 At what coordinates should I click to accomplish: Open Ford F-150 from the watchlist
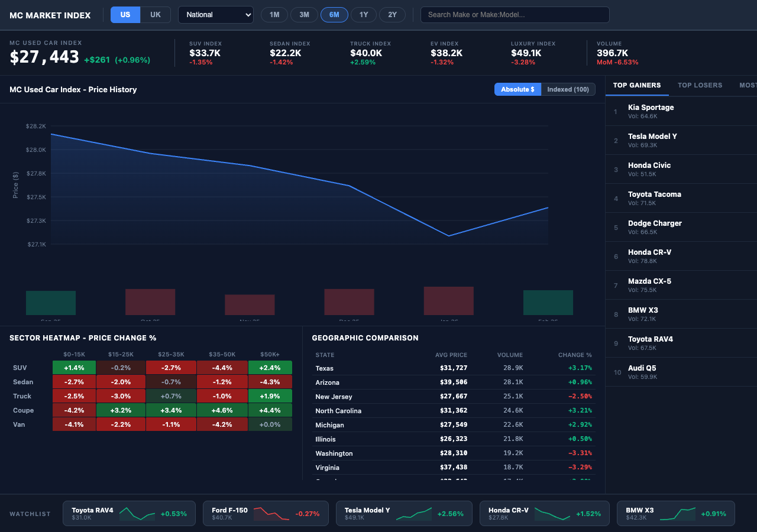265,513
